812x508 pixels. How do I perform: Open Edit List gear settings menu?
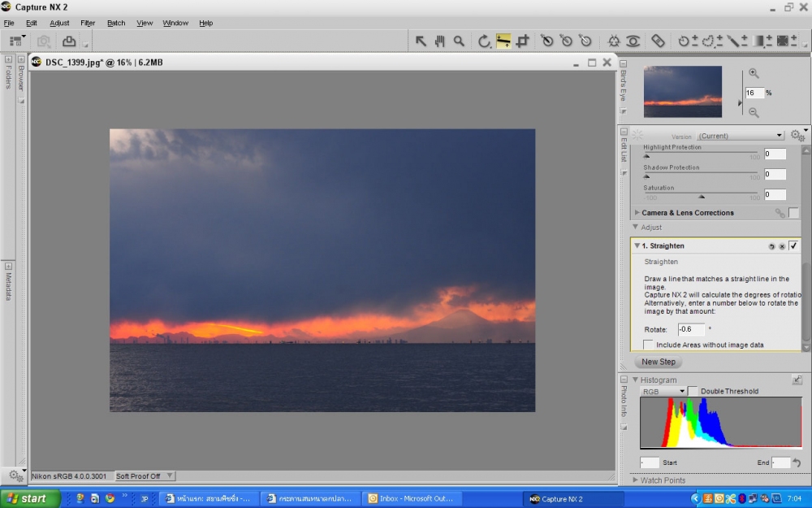coord(797,135)
